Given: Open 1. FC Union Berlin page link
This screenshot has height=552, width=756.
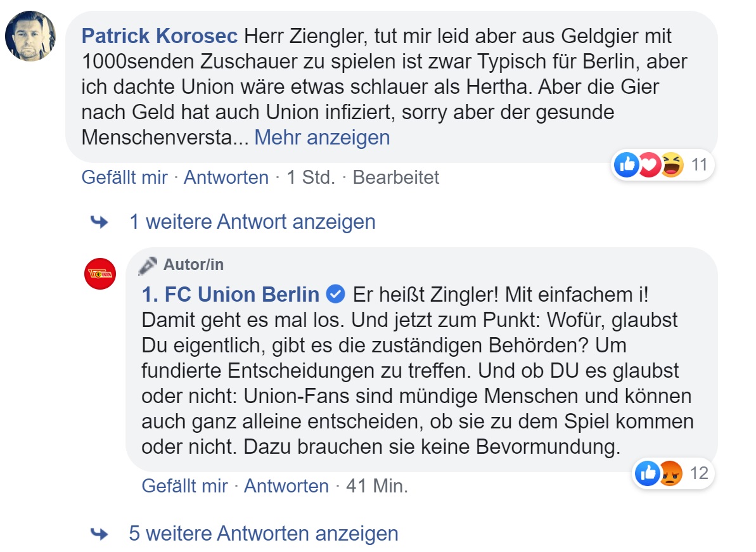Looking at the screenshot, I should pyautogui.click(x=231, y=295).
